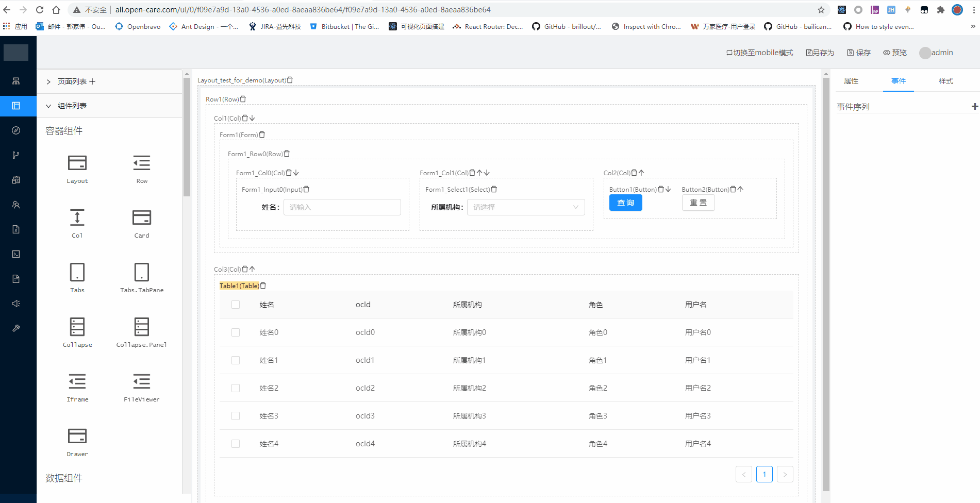This screenshot has height=503, width=980.
Task: Move Button2(Button) up with arrow icon
Action: [740, 189]
